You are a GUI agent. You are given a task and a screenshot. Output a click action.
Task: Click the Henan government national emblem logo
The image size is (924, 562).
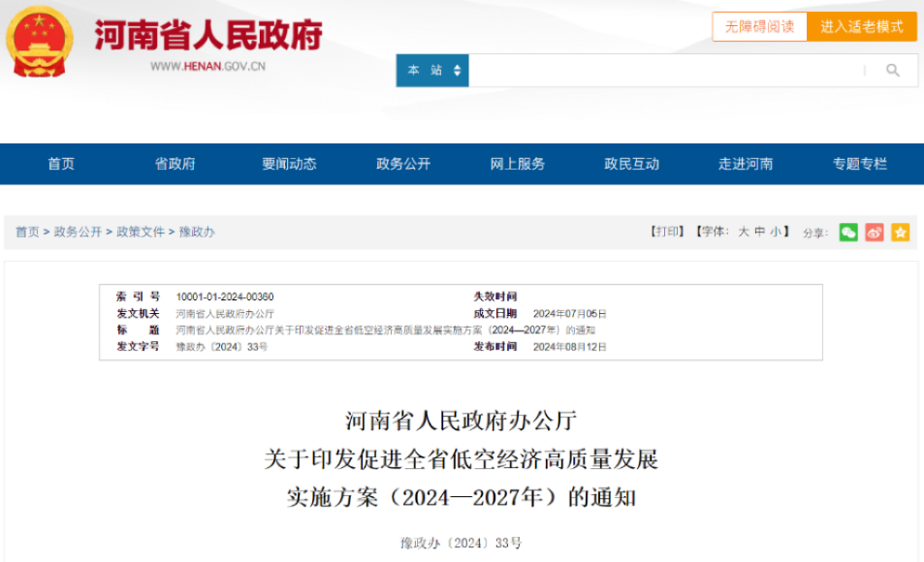[x=39, y=42]
